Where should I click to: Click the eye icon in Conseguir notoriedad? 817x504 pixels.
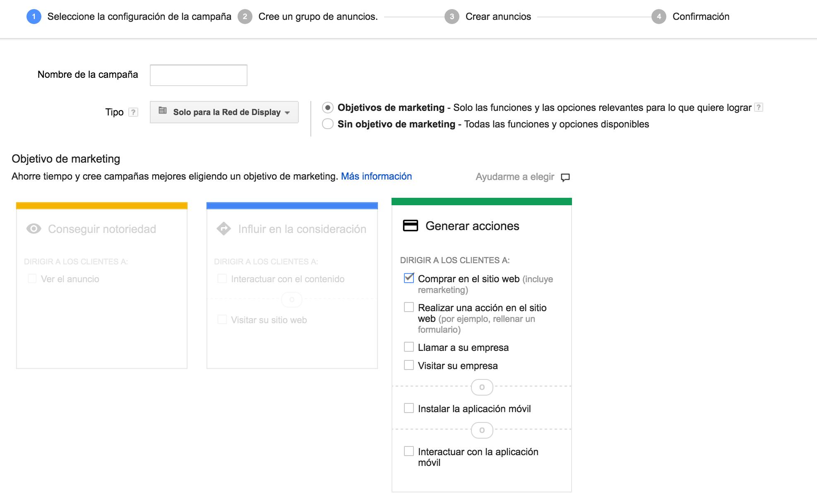[34, 229]
